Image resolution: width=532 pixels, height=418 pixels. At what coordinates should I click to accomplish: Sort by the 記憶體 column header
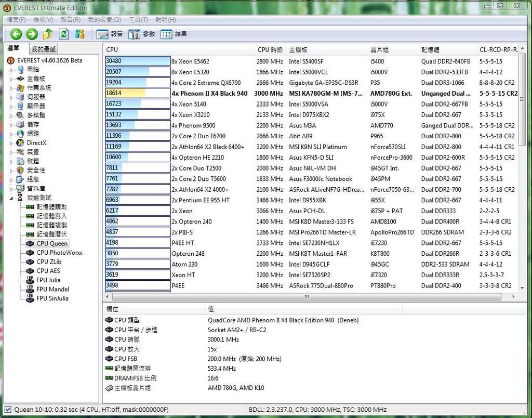[447, 49]
